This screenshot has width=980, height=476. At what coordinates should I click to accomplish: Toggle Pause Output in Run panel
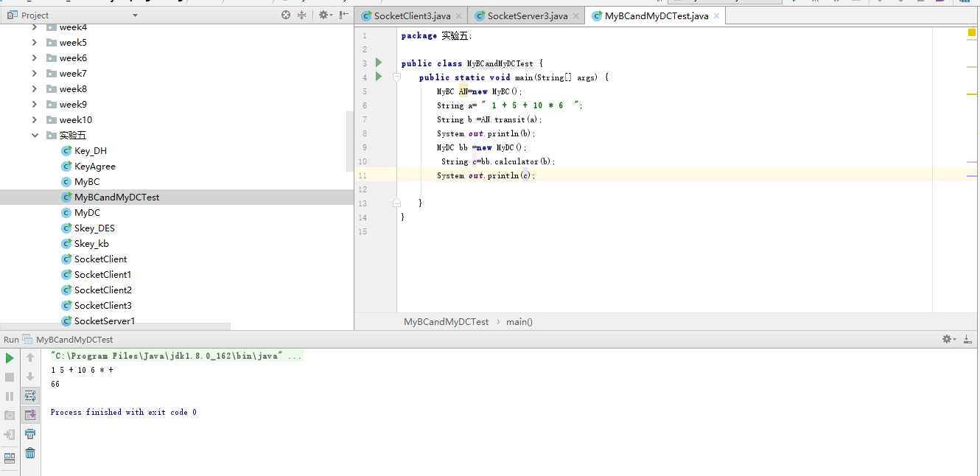[x=10, y=396]
